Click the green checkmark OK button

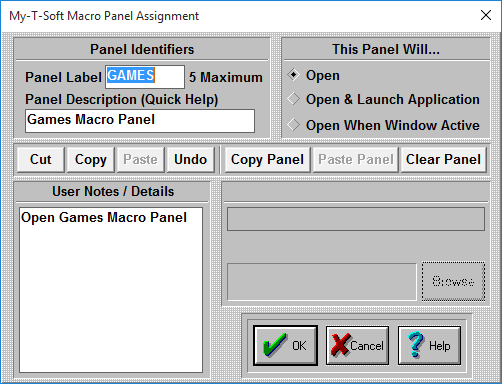pos(285,345)
